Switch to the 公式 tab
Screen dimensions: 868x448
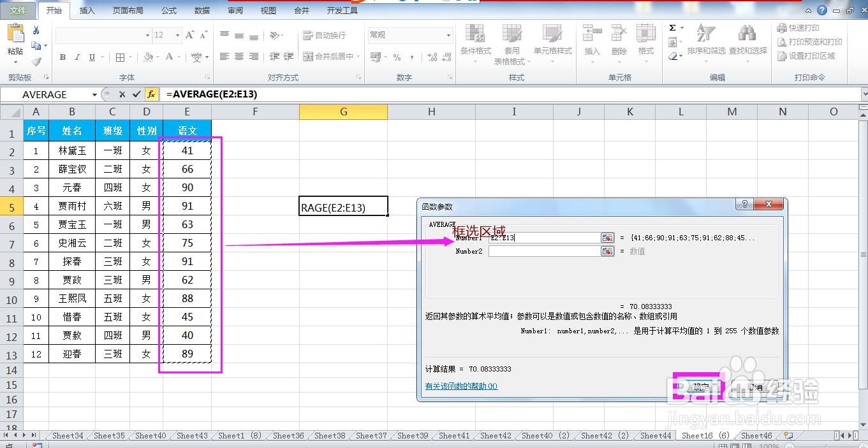tap(169, 11)
